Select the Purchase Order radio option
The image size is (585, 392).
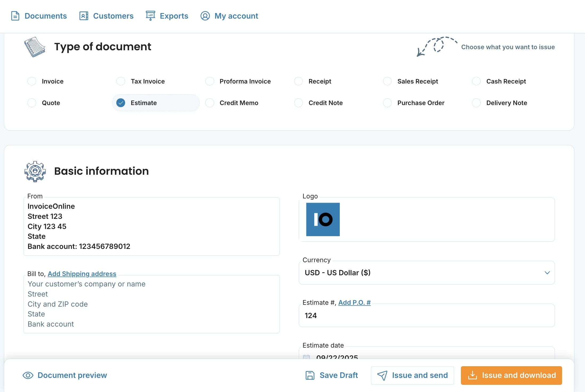387,103
